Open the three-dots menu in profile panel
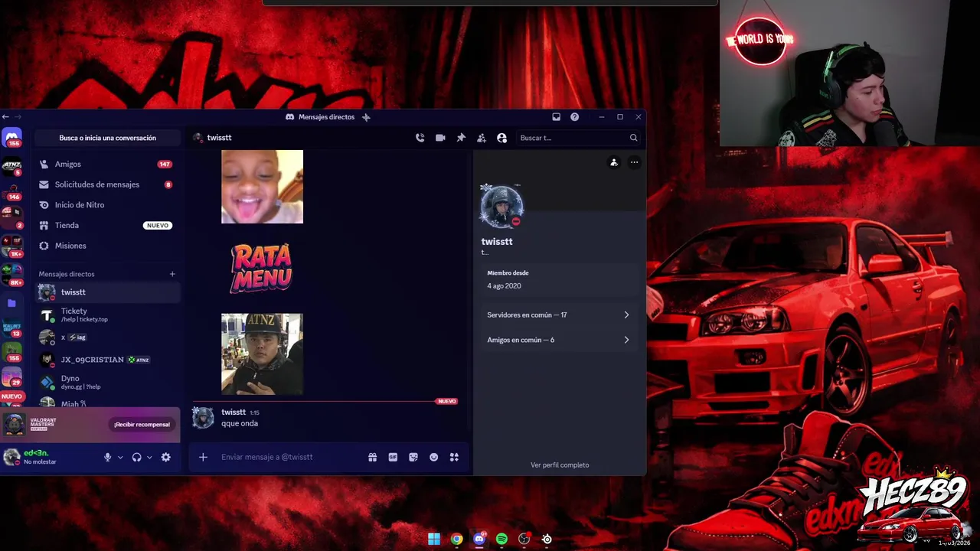This screenshot has width=980, height=551. point(634,162)
